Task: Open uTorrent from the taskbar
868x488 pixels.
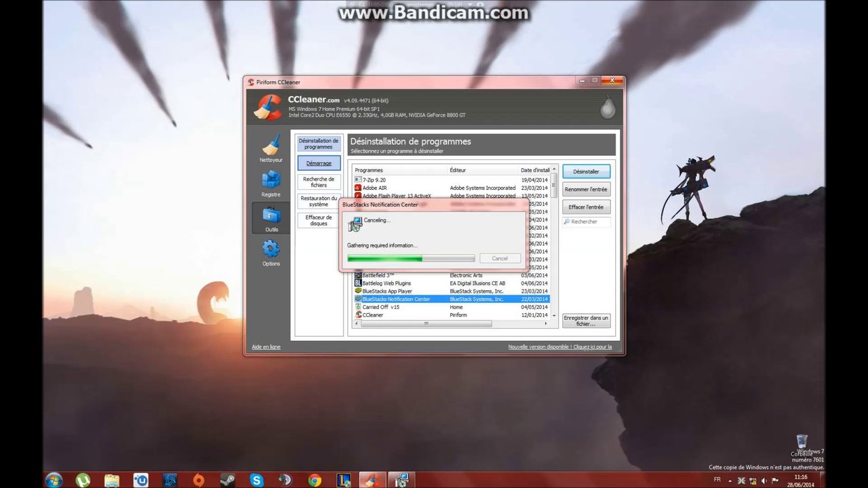Action: [x=83, y=480]
